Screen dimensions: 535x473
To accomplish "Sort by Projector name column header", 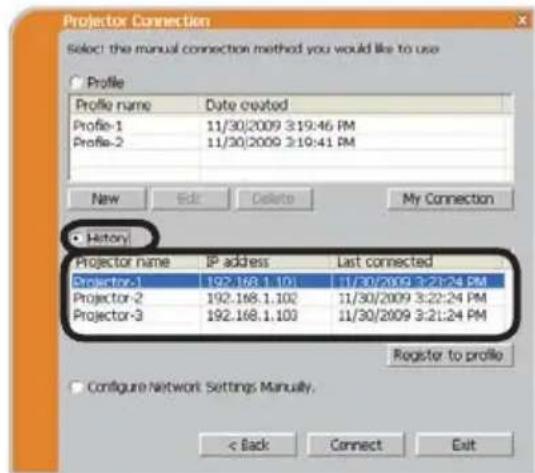I will (135, 262).
